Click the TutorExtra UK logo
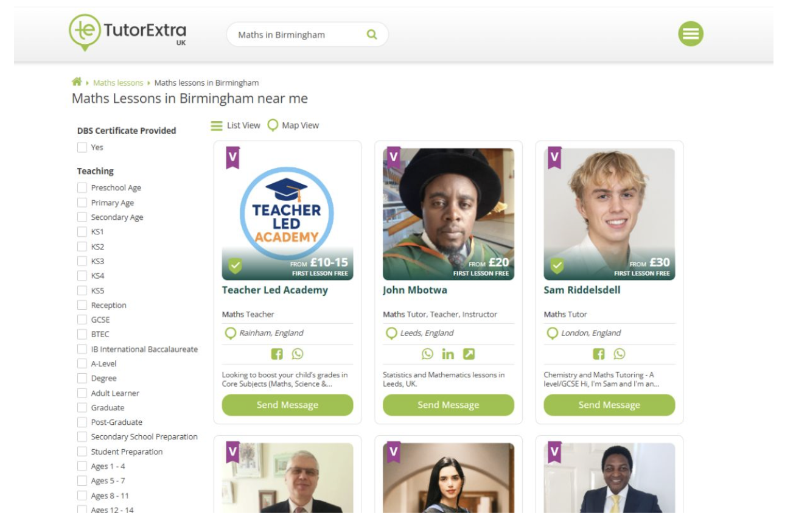Screen dimensions: 796x532 (128, 33)
